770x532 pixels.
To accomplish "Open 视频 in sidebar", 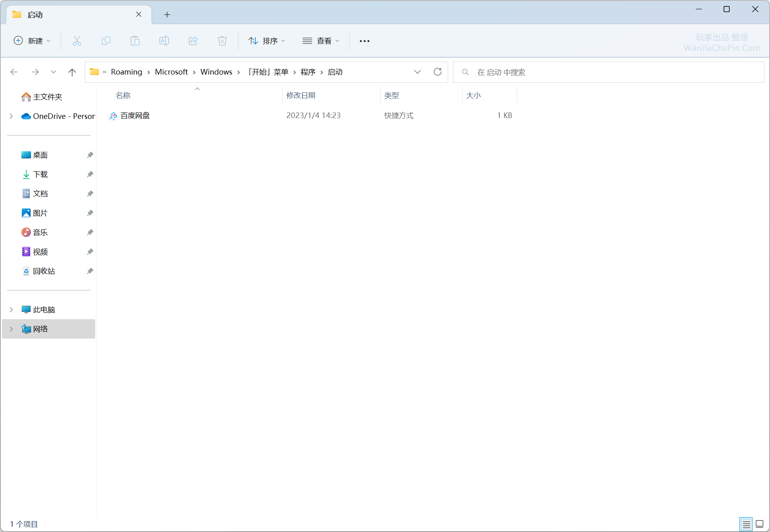I will click(40, 252).
